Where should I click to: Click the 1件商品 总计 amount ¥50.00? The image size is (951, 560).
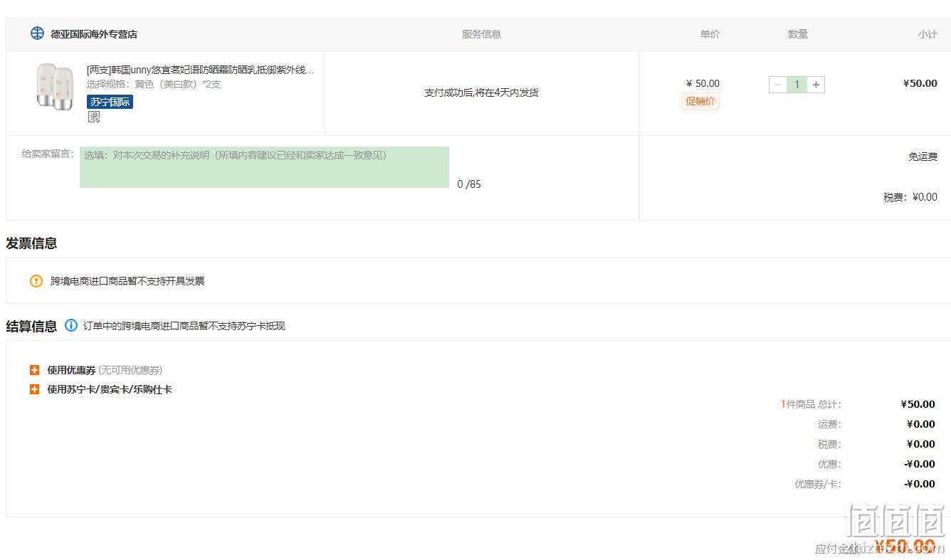(918, 404)
